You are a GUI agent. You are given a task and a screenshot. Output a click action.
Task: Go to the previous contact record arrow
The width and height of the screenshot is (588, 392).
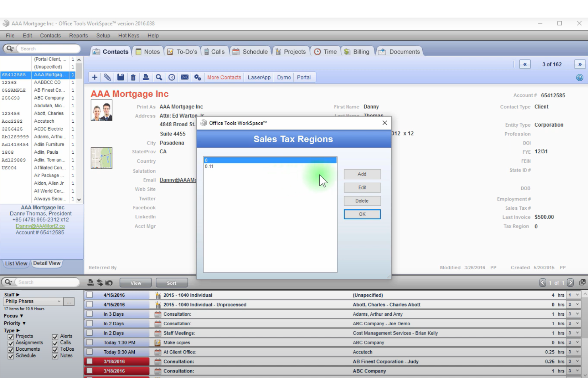click(x=525, y=64)
